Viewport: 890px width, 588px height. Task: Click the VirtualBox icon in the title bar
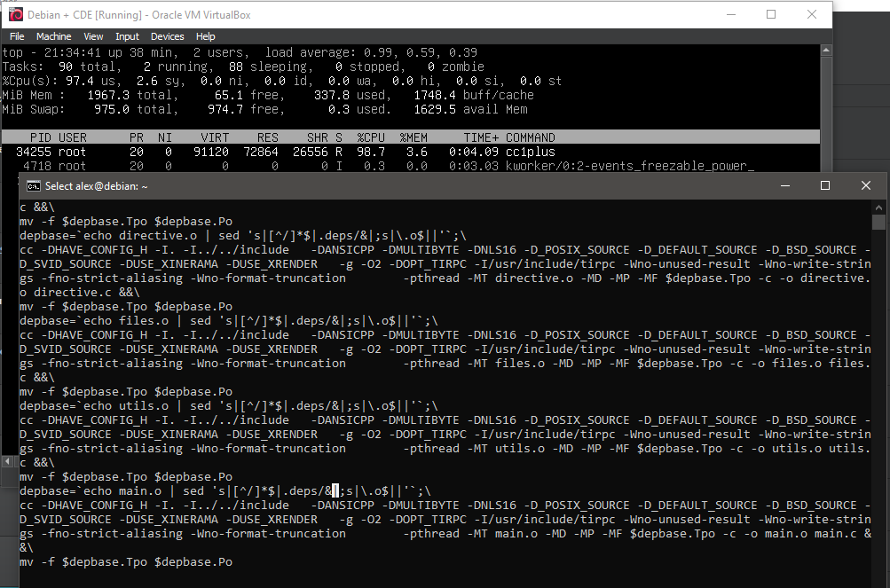(x=15, y=15)
